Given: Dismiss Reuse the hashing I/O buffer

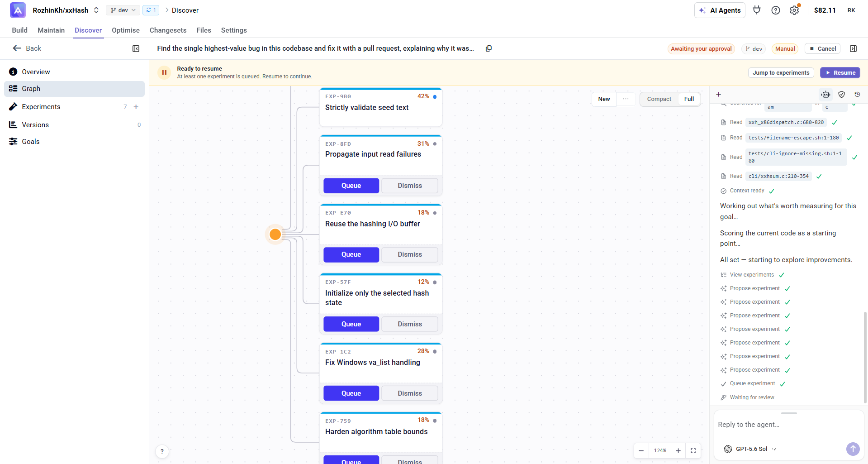Looking at the screenshot, I should [x=410, y=254].
